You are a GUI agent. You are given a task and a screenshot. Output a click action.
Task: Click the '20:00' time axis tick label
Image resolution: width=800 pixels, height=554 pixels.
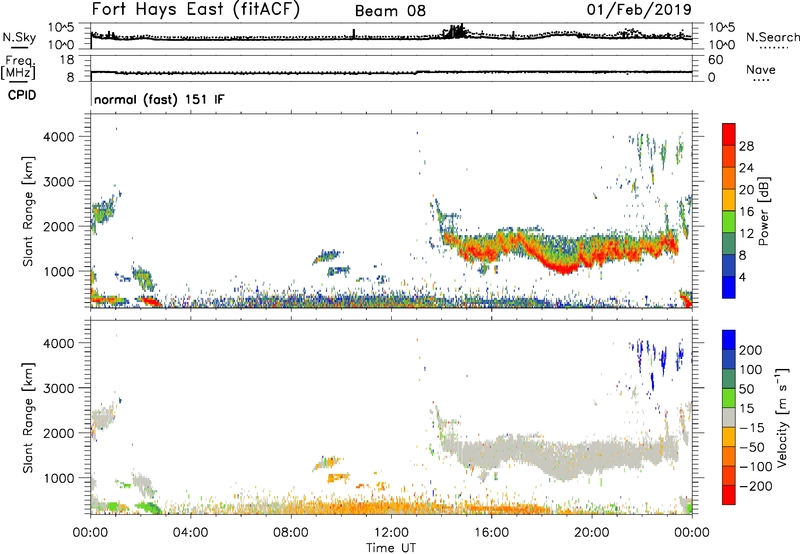[x=592, y=533]
